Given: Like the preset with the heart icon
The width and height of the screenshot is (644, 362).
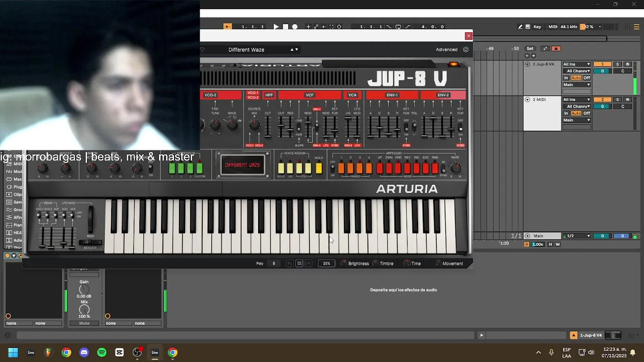Looking at the screenshot, I should [x=202, y=49].
